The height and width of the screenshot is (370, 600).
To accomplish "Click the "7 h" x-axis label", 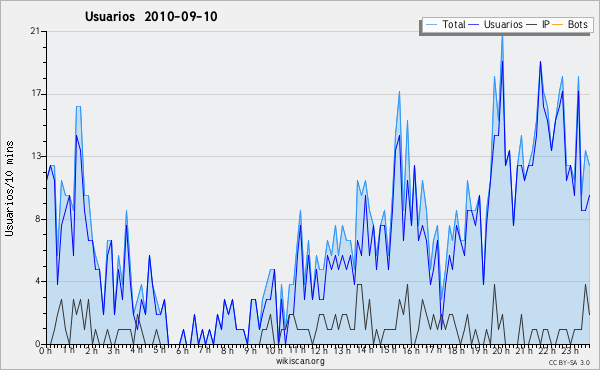I will pos(205,351).
